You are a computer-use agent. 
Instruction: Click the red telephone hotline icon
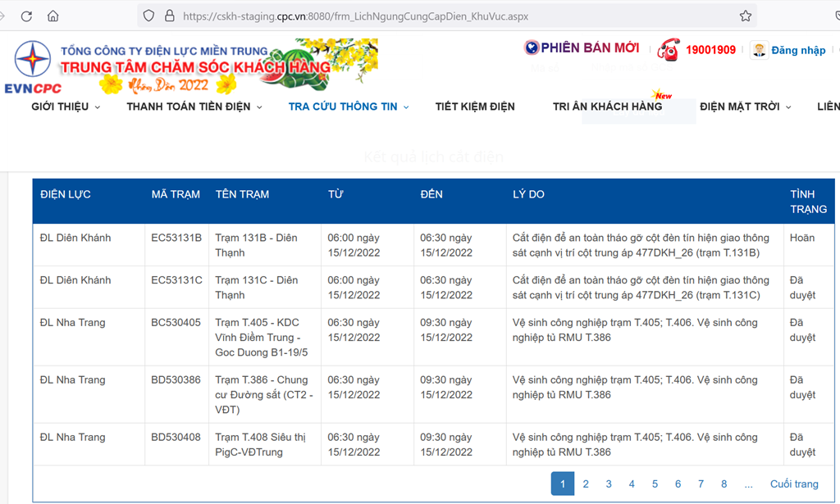tap(669, 50)
